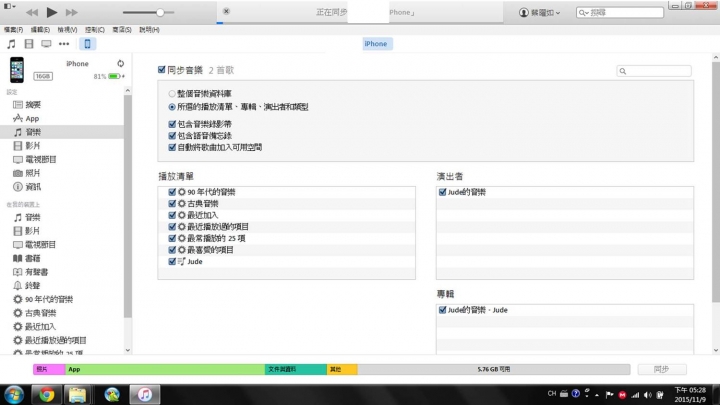Open Chrome from the taskbar
The height and width of the screenshot is (405, 720).
[x=46, y=395]
